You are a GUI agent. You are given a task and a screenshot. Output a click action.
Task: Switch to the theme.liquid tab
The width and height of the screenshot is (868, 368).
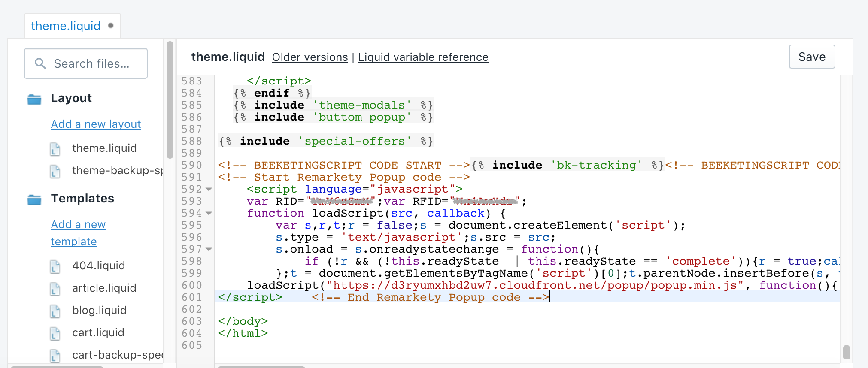point(72,26)
